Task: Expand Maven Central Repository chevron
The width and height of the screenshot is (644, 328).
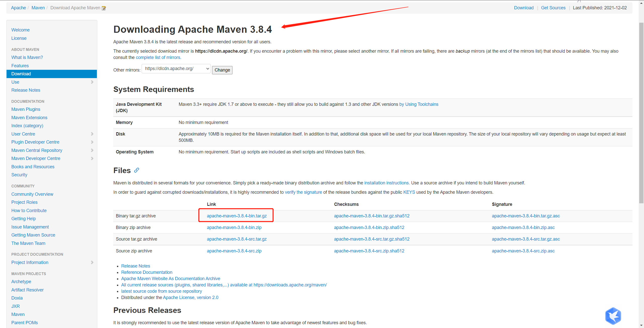Action: (92, 150)
